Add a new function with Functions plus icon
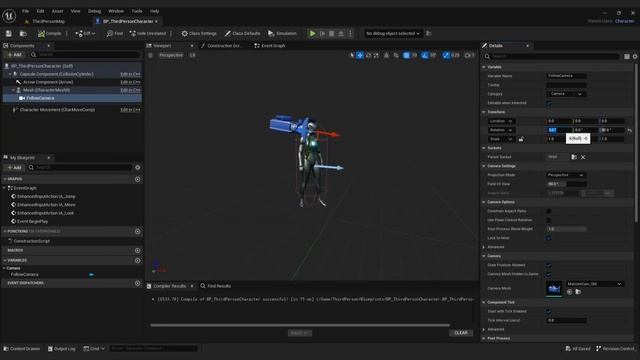 point(138,231)
